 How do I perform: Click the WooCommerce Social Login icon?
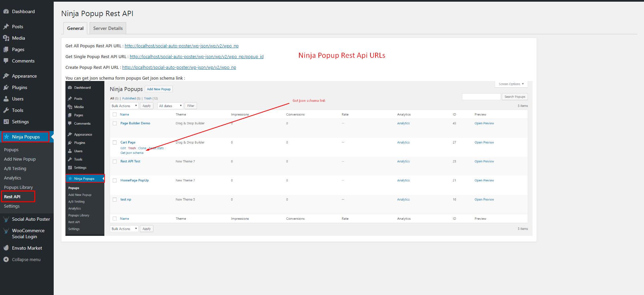[6, 231]
